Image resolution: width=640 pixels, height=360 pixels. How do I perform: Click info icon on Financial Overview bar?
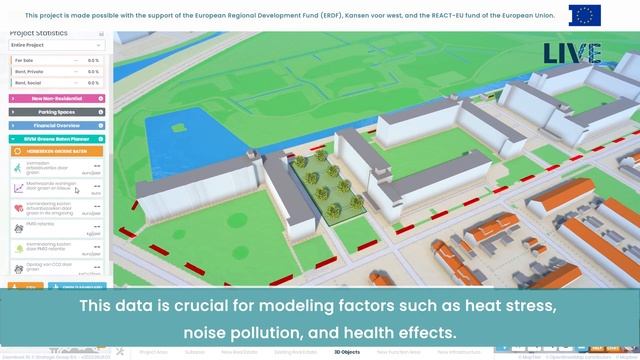coord(100,125)
